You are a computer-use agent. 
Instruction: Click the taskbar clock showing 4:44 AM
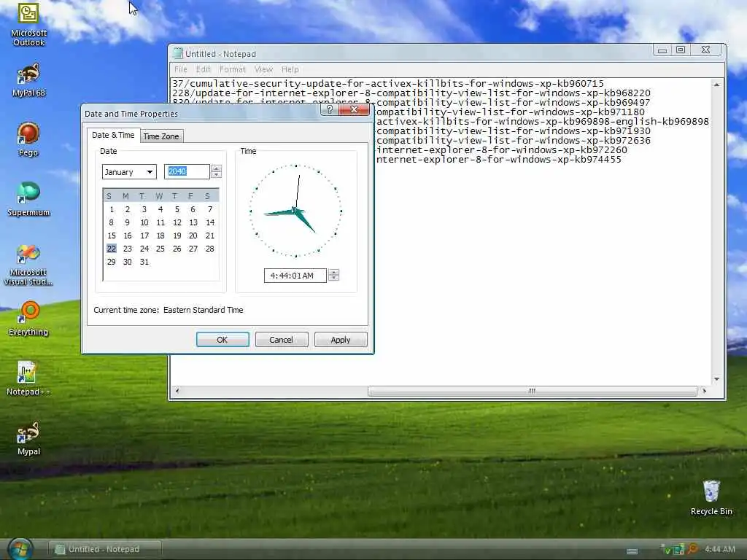point(719,549)
